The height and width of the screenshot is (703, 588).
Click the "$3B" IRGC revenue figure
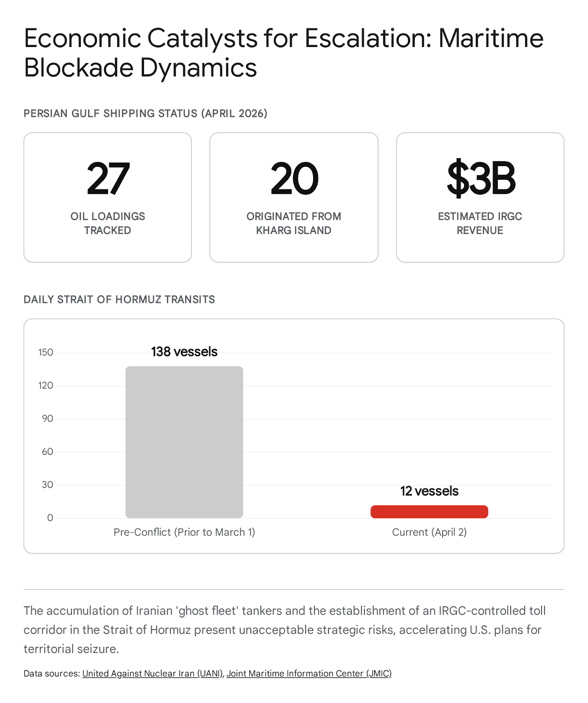pos(480,179)
